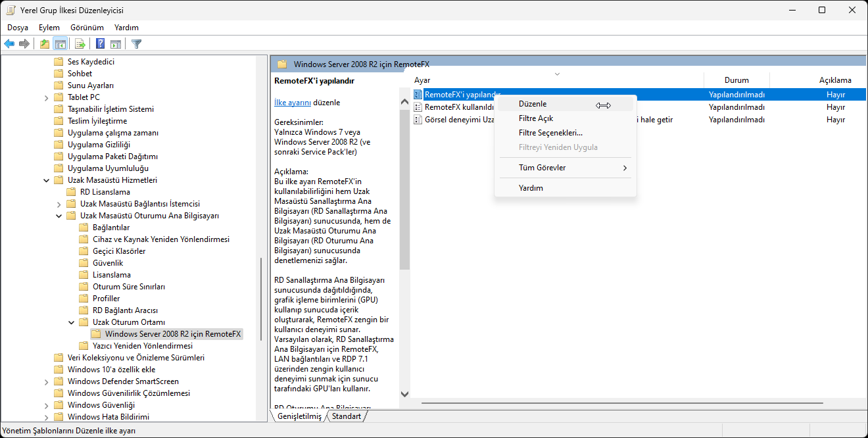Image resolution: width=868 pixels, height=438 pixels.
Task: Go up one level with folder icon
Action: point(44,44)
